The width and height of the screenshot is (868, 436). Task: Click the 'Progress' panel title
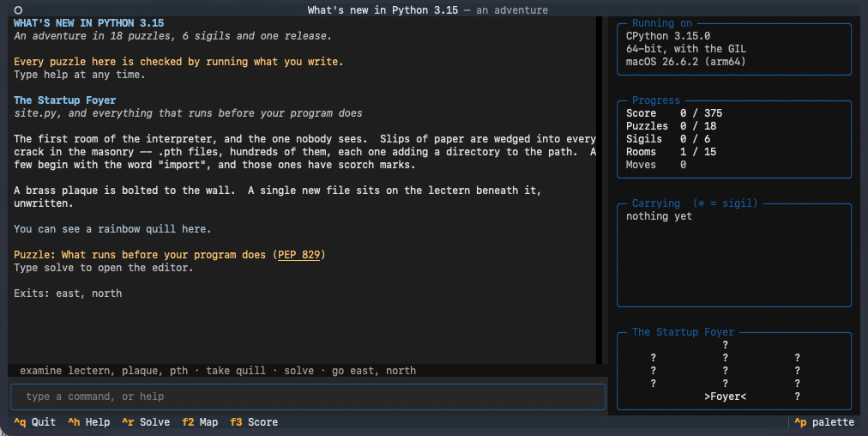click(x=656, y=100)
